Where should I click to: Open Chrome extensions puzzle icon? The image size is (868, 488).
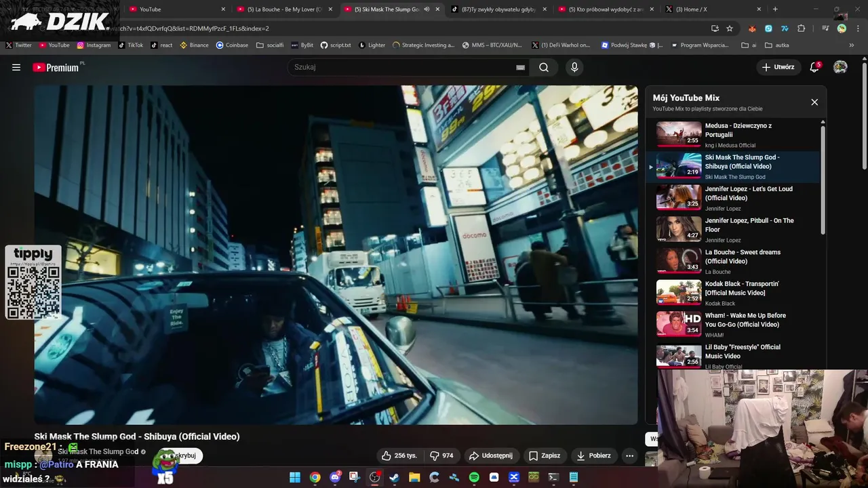coord(802,28)
